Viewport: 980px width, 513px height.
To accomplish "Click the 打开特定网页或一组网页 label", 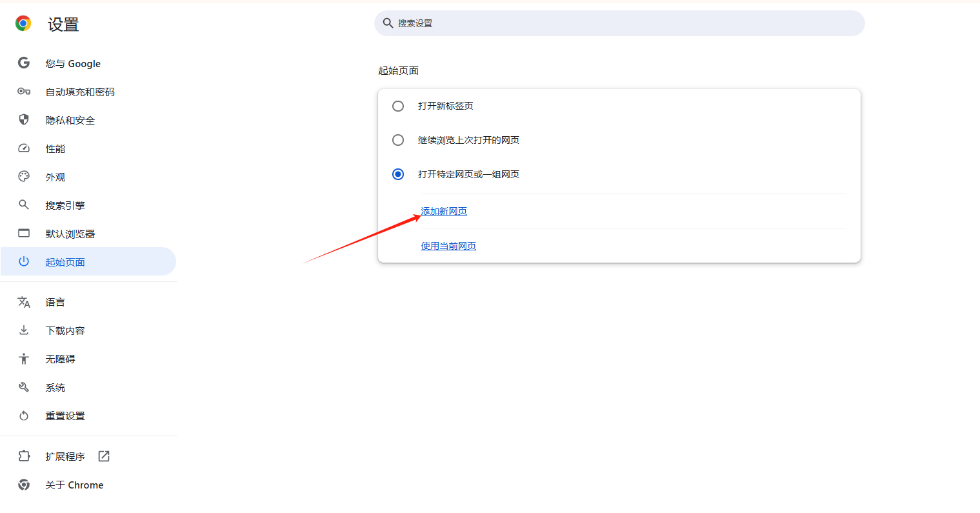I will (x=468, y=174).
